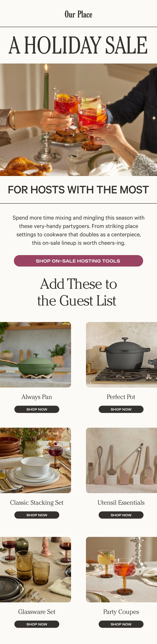
Task: Select the Always Pan title
Action: coord(37,397)
